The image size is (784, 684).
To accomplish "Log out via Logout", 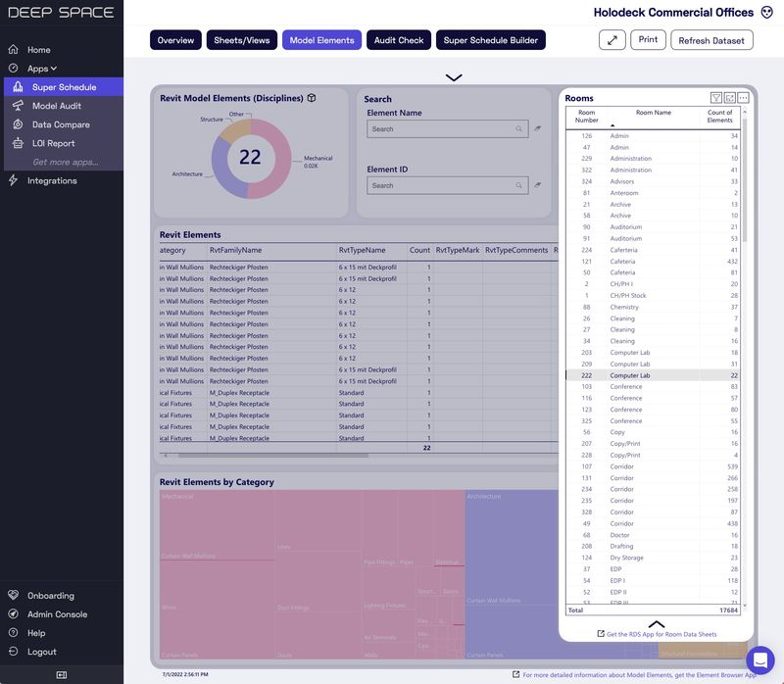I will click(41, 652).
